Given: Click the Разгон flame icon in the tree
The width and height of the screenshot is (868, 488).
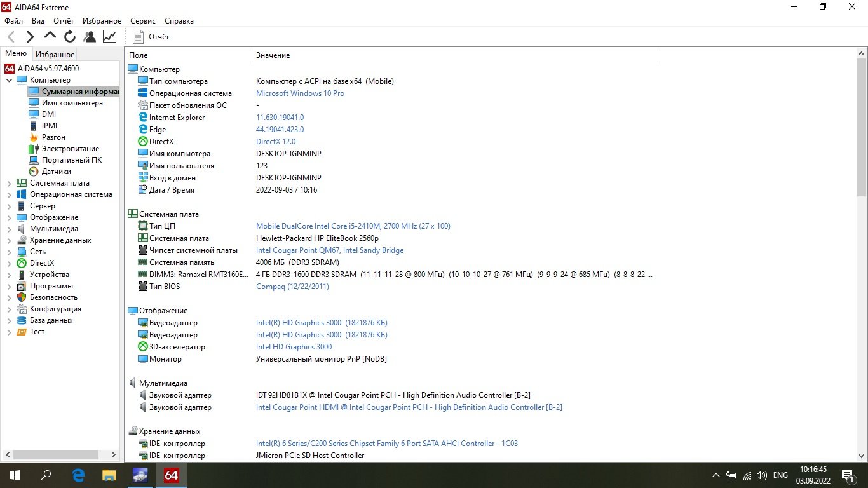Looking at the screenshot, I should click(34, 137).
